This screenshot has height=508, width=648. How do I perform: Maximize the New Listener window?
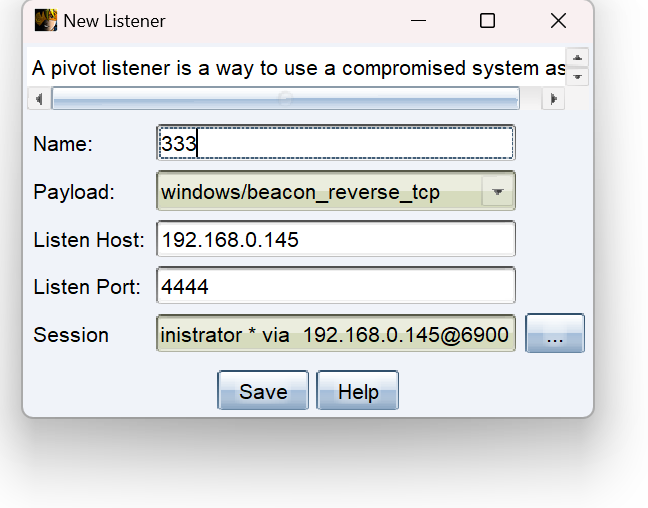pyautogui.click(x=487, y=21)
